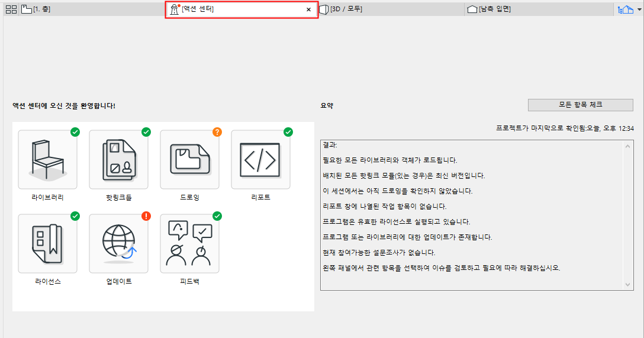644x338 pixels.
Task: Click the 라이브러리 label text
Action: (47, 197)
